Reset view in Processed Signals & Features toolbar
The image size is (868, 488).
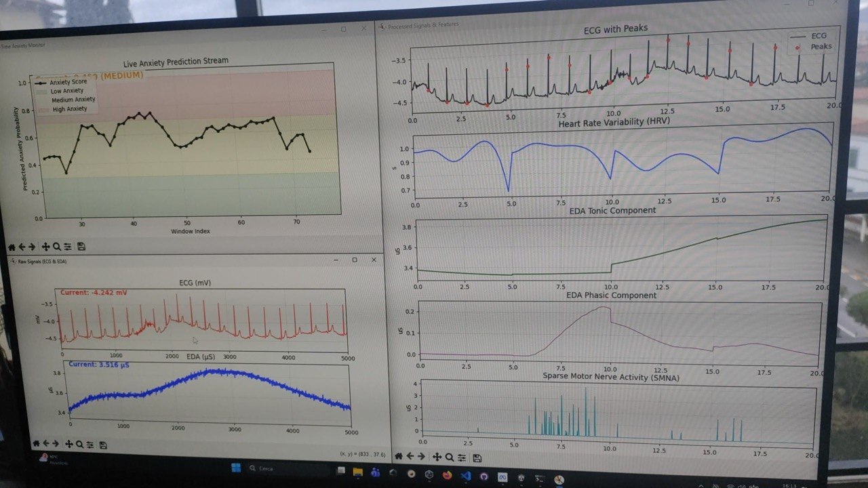click(x=399, y=456)
